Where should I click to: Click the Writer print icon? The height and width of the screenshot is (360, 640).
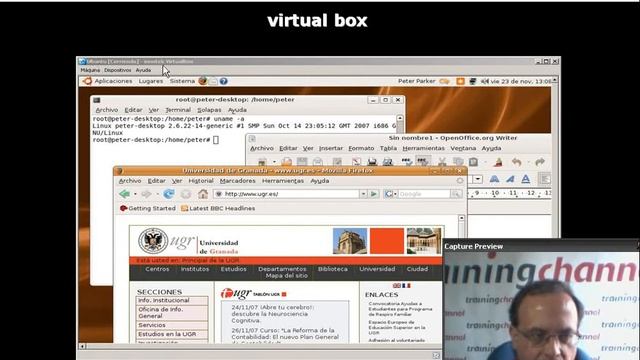[372, 162]
